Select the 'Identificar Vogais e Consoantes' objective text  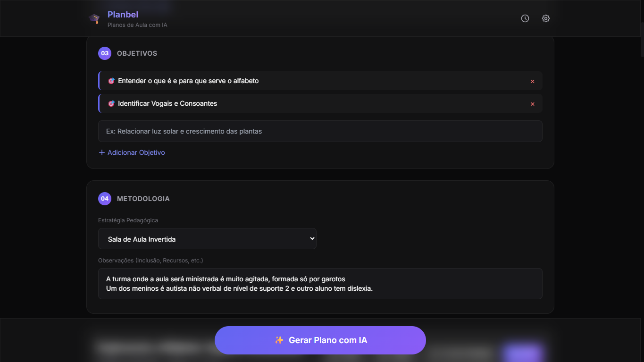tap(167, 103)
